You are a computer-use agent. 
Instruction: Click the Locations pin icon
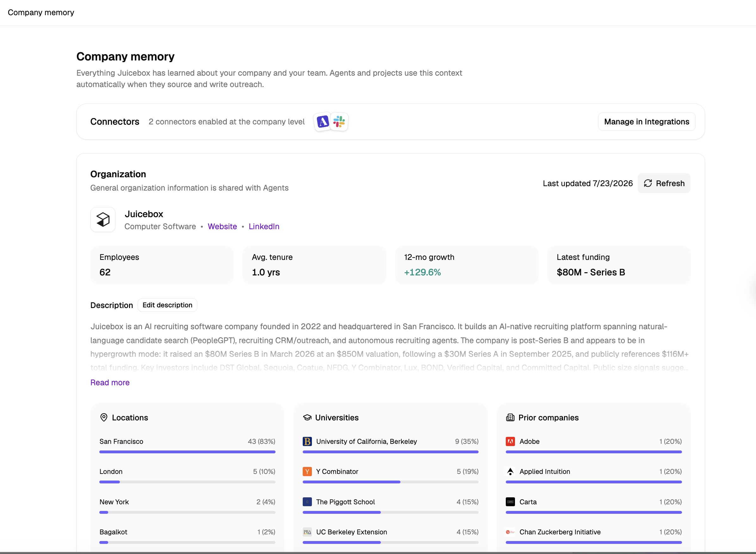tap(104, 417)
